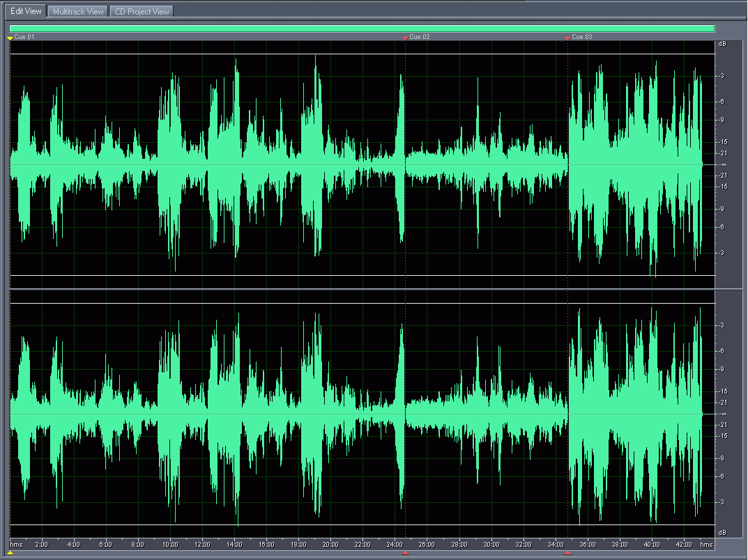Click the 20:00 mark on time ruler
748x560 pixels.
tap(330, 544)
